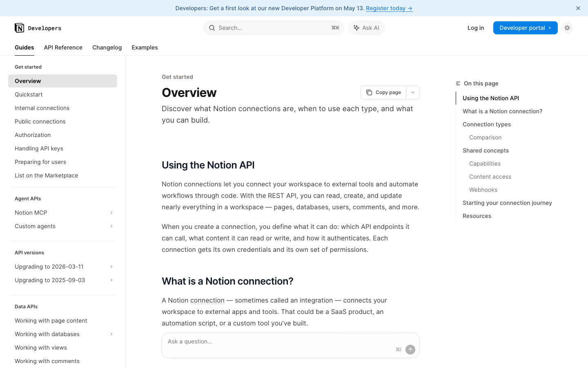The image size is (588, 368).
Task: Open Public connections page
Action: pyautogui.click(x=62, y=121)
